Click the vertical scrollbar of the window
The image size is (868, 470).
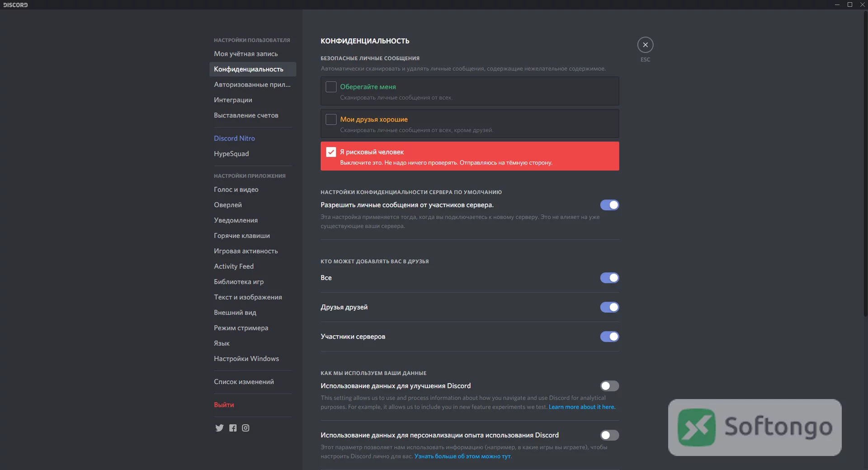click(x=865, y=163)
